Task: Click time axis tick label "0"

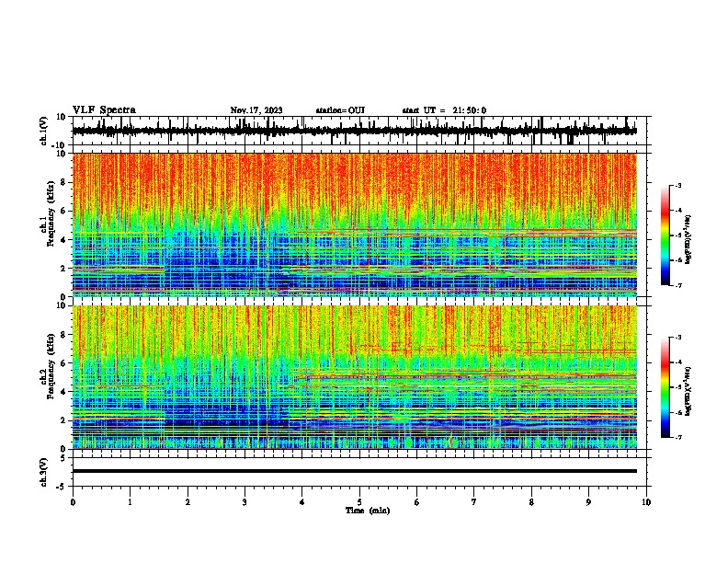Action: [73, 502]
